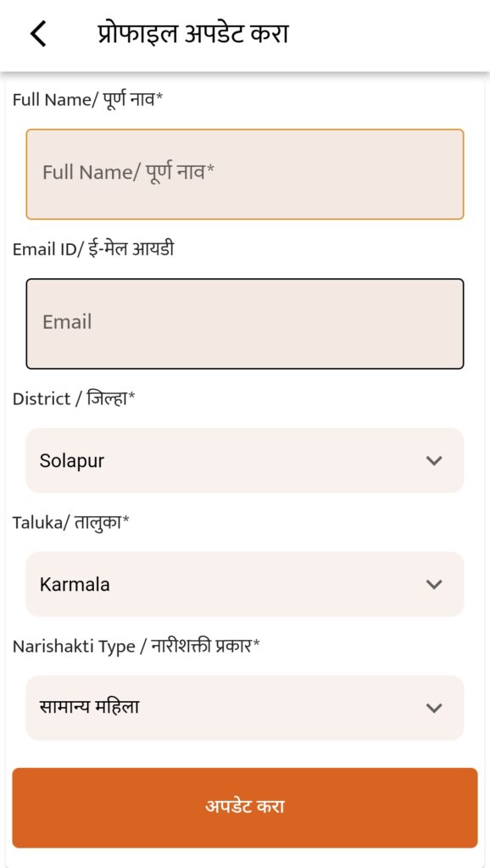The height and width of the screenshot is (868, 490).
Task: Click the Narishakti Type / नारीशक्ती प्रकार label
Action: click(136, 645)
